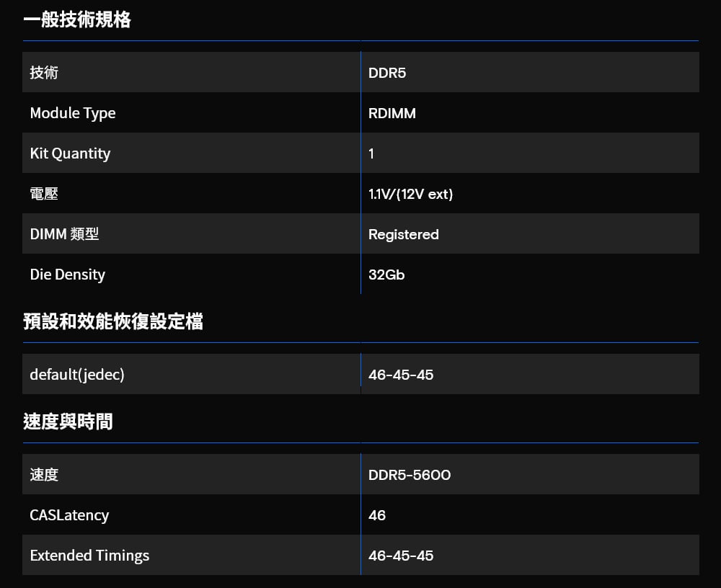
Task: Select the 32Gb die density value
Action: (386, 275)
